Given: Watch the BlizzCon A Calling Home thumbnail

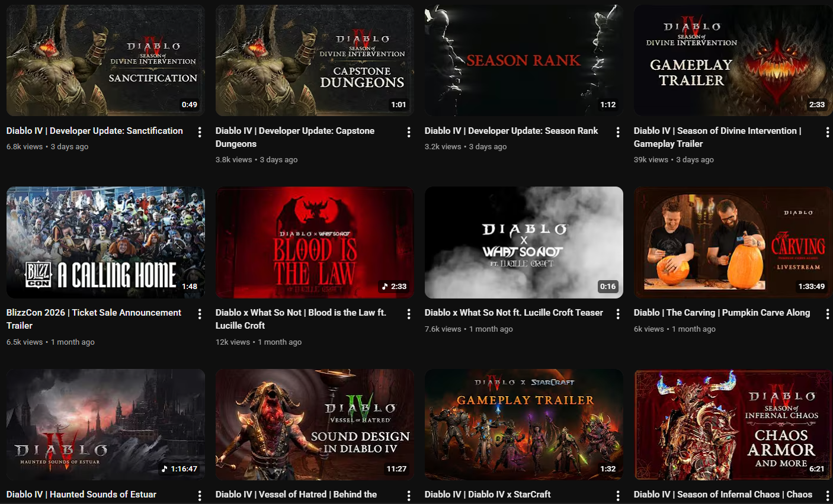Looking at the screenshot, I should pyautogui.click(x=105, y=242).
